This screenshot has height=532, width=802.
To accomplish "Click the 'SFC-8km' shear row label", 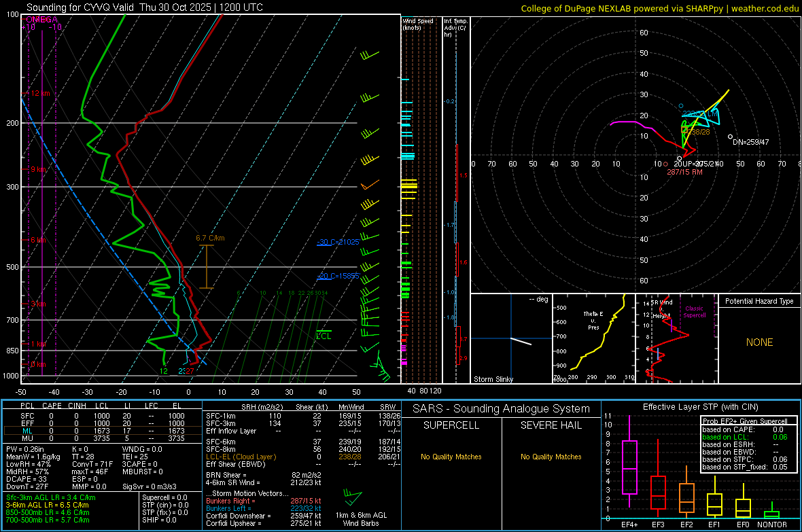I will coord(220,449).
